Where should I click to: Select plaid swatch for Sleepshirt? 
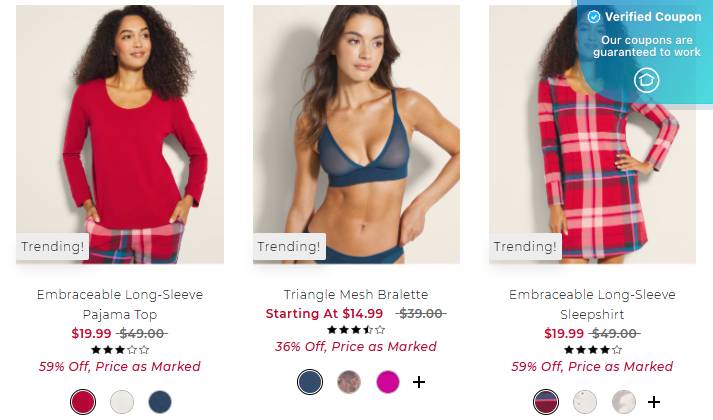coord(546,402)
